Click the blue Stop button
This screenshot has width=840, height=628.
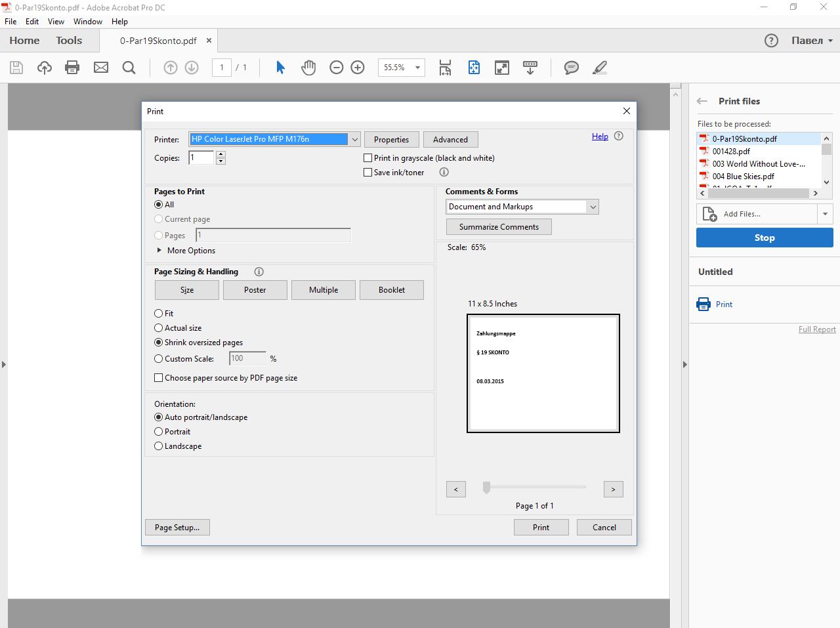[x=765, y=238]
